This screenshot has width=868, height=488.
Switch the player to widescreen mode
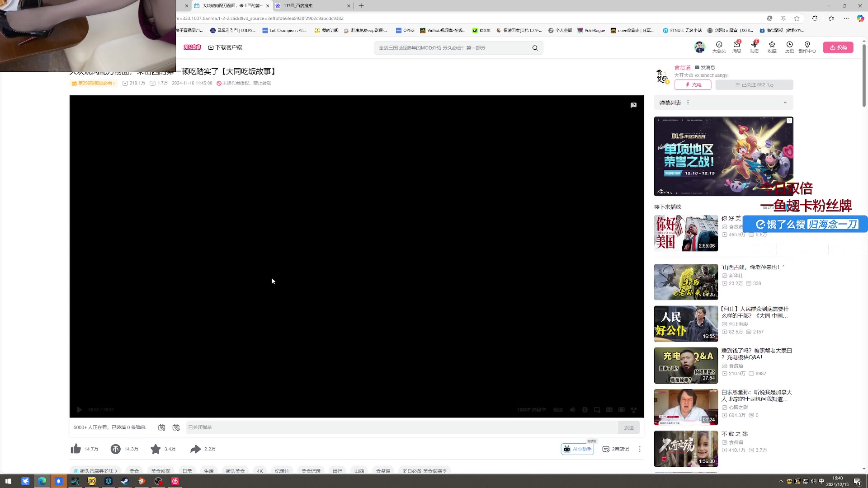point(609,410)
